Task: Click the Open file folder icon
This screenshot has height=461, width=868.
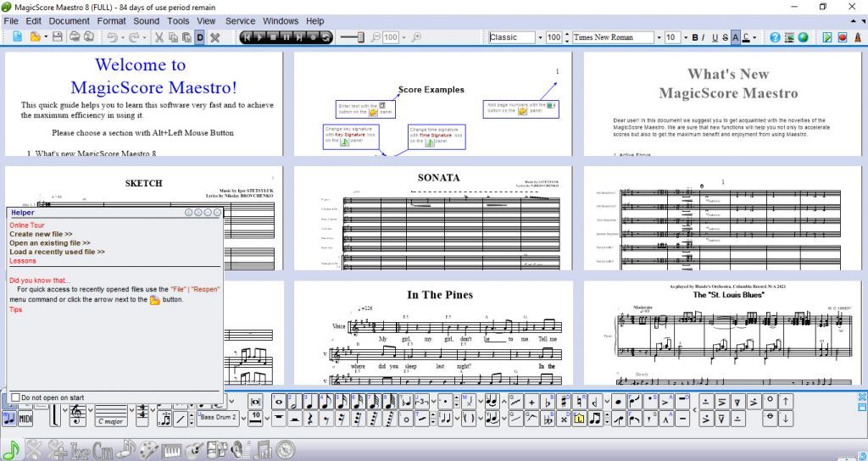Action: [x=35, y=37]
